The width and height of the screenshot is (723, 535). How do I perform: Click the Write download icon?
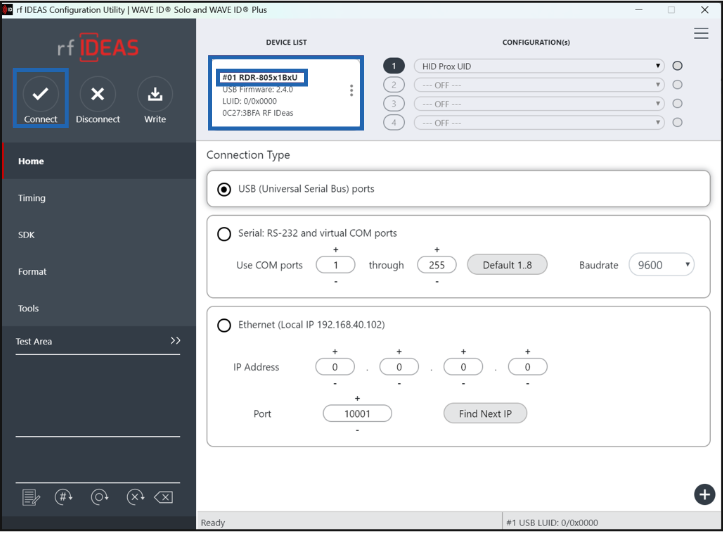click(x=155, y=94)
